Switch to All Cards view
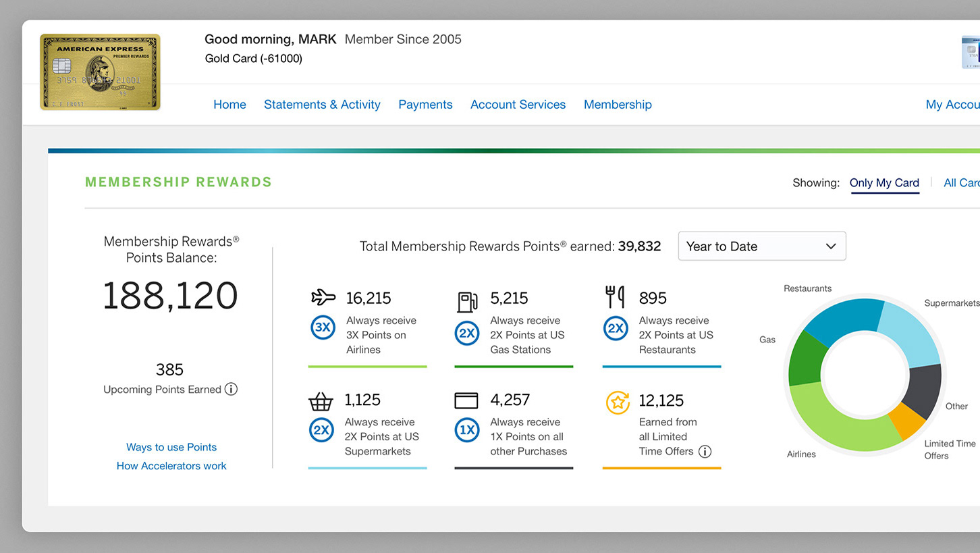This screenshot has width=980, height=553. (962, 183)
